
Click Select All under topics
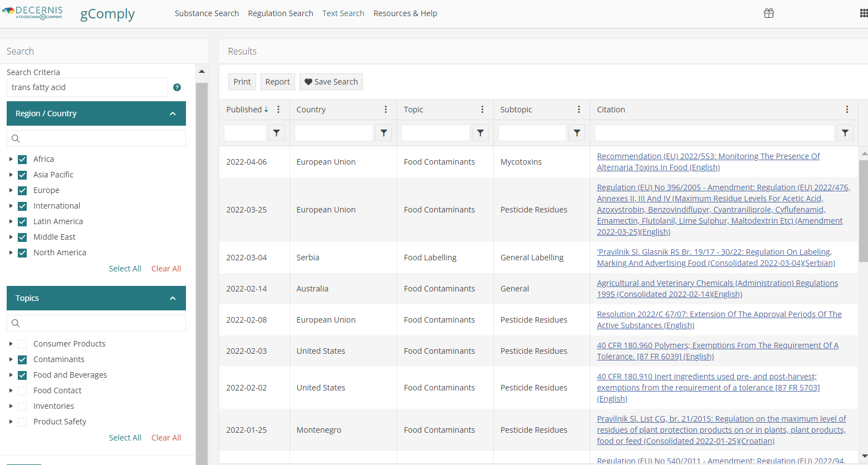(125, 438)
